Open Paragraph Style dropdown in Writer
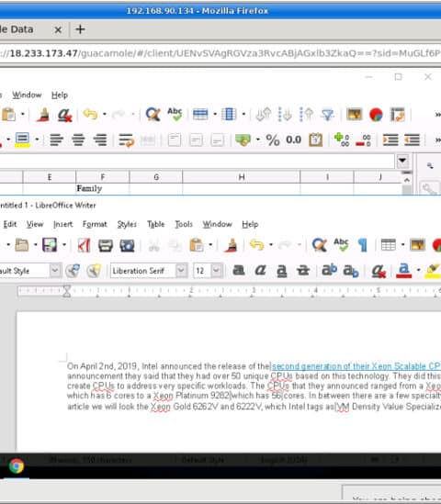 55,270
